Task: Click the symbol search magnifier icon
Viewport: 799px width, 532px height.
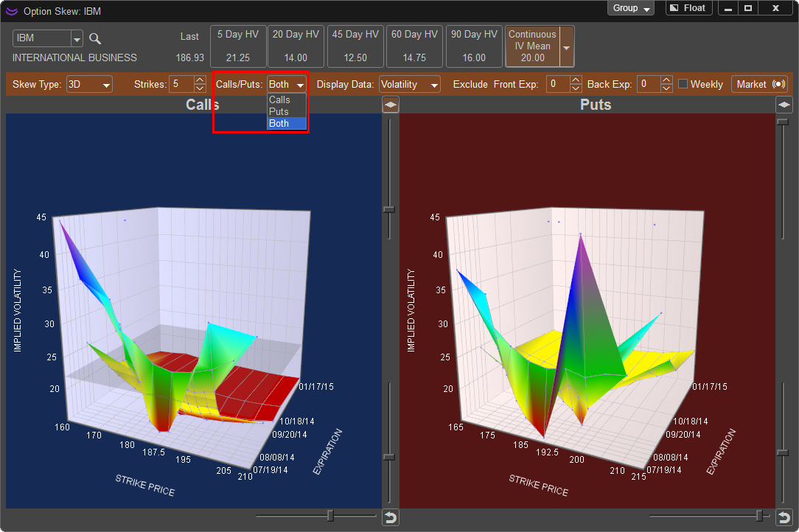Action: tap(95, 38)
